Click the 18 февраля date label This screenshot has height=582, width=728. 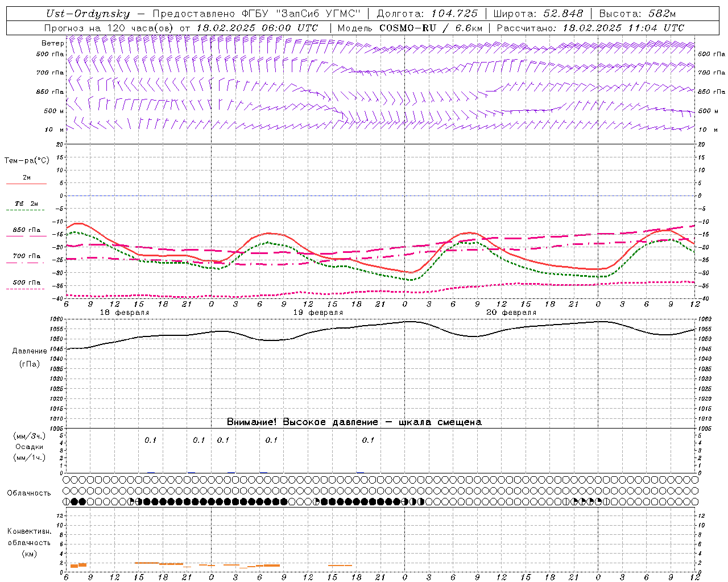click(x=125, y=313)
